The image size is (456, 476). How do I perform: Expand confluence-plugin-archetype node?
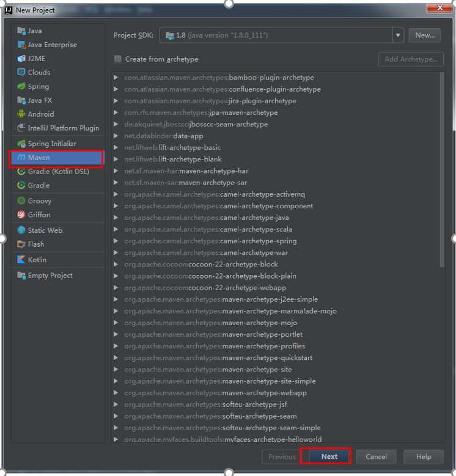pos(116,89)
